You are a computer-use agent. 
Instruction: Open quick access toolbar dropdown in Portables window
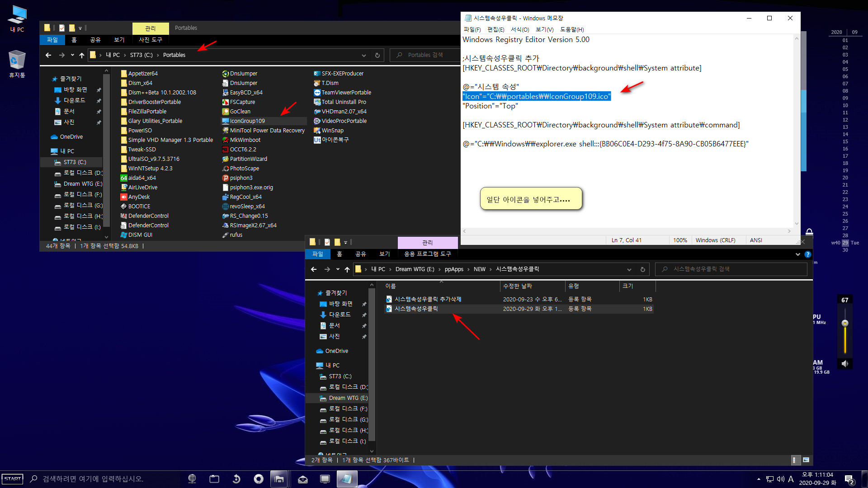[80, 28]
